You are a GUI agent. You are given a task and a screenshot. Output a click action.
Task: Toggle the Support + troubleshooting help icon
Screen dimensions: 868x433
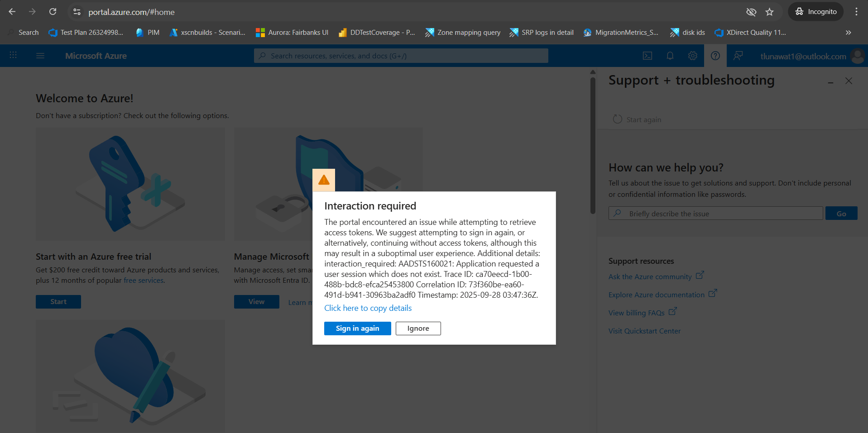tap(715, 56)
